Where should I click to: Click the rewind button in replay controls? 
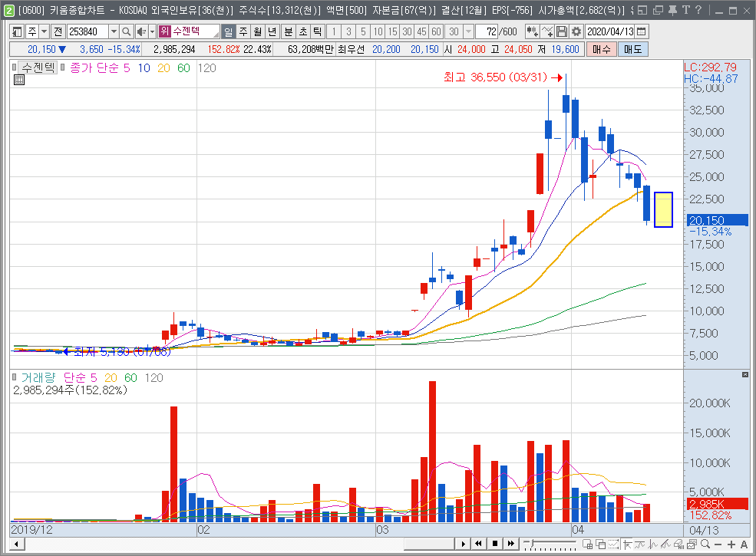coord(478,544)
